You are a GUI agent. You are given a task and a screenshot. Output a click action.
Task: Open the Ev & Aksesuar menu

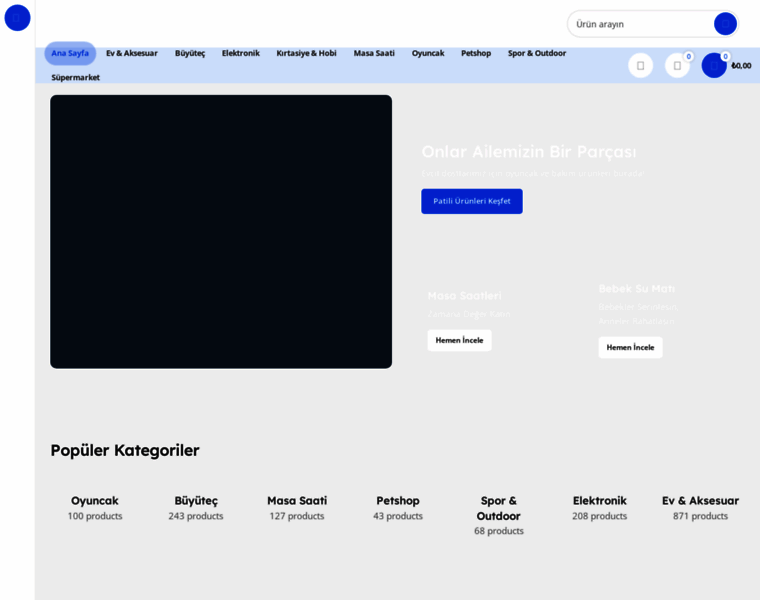(132, 53)
